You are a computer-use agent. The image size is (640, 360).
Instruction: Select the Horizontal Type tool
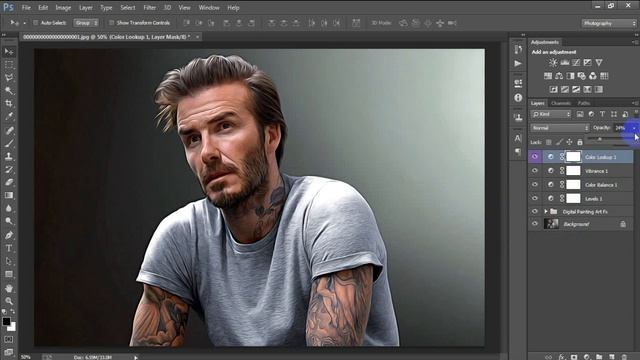(x=9, y=248)
